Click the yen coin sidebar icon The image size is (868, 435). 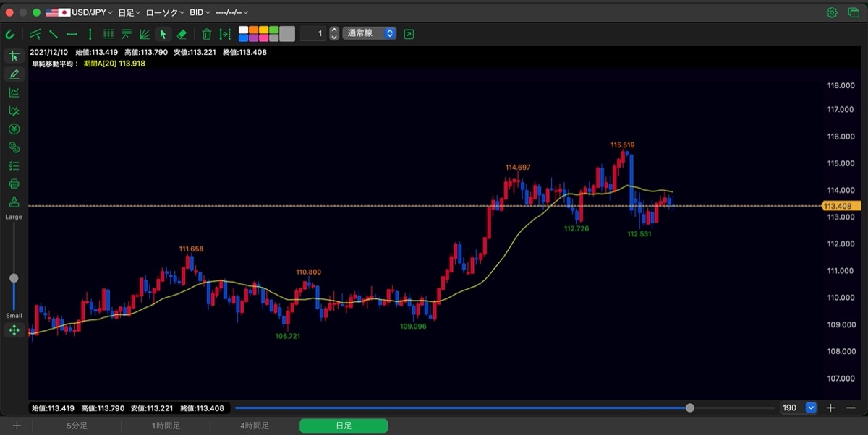coord(14,129)
